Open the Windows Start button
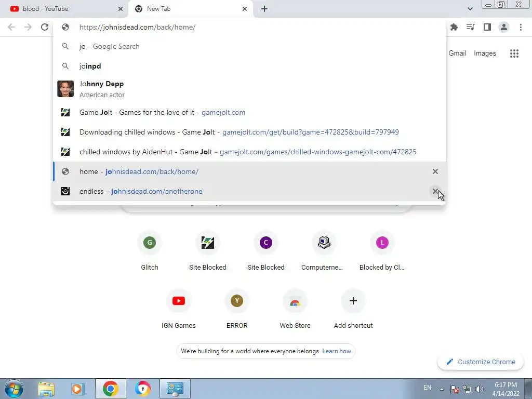Viewport: 532px width, 399px height. click(x=14, y=389)
